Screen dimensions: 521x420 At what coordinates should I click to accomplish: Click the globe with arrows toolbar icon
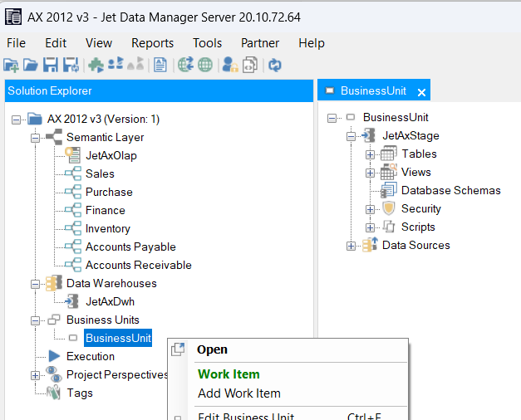coord(186,65)
